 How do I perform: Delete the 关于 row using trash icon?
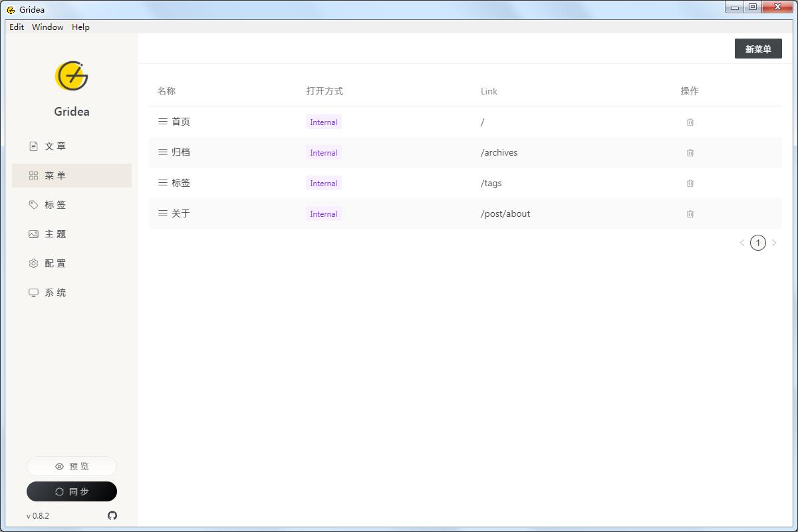pyautogui.click(x=690, y=214)
